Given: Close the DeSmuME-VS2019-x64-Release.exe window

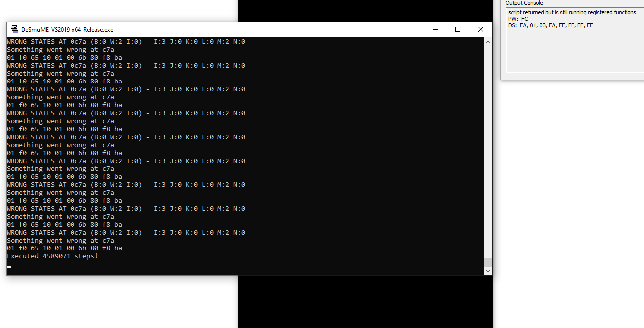Looking at the screenshot, I should pos(481,29).
